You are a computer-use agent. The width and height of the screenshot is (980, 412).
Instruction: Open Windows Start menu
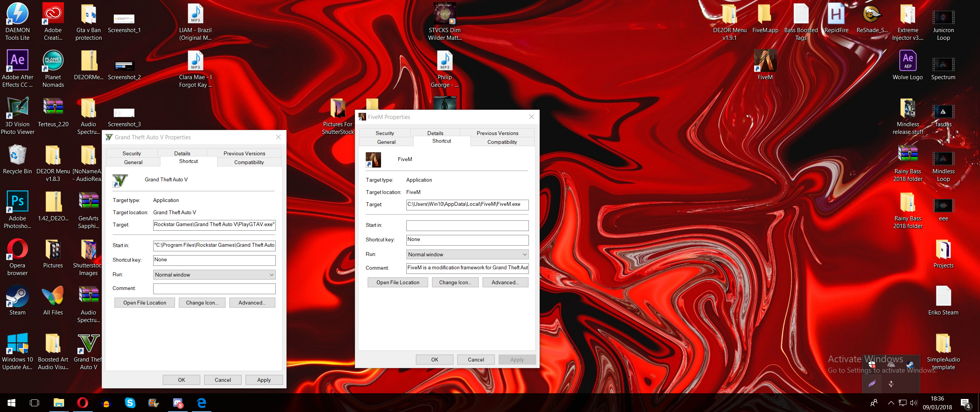11,403
